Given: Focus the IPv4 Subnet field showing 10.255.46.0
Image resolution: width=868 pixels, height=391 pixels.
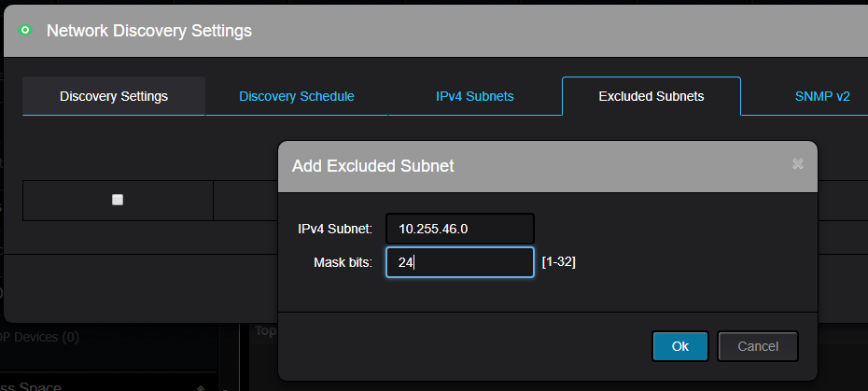Looking at the screenshot, I should click(460, 229).
